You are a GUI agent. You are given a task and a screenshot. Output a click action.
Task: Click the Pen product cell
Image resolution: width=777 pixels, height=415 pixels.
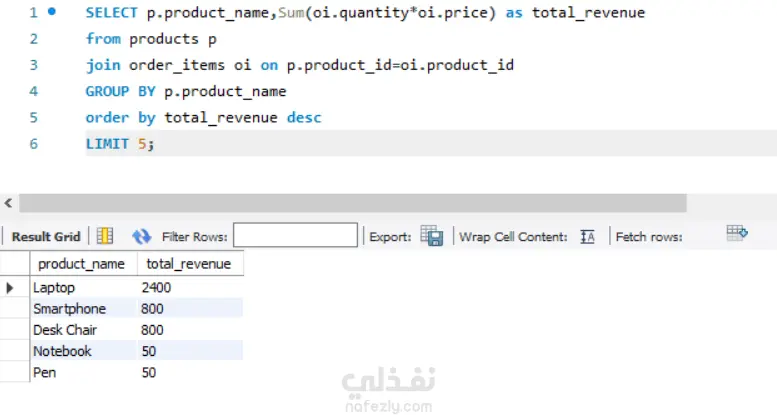(x=44, y=372)
